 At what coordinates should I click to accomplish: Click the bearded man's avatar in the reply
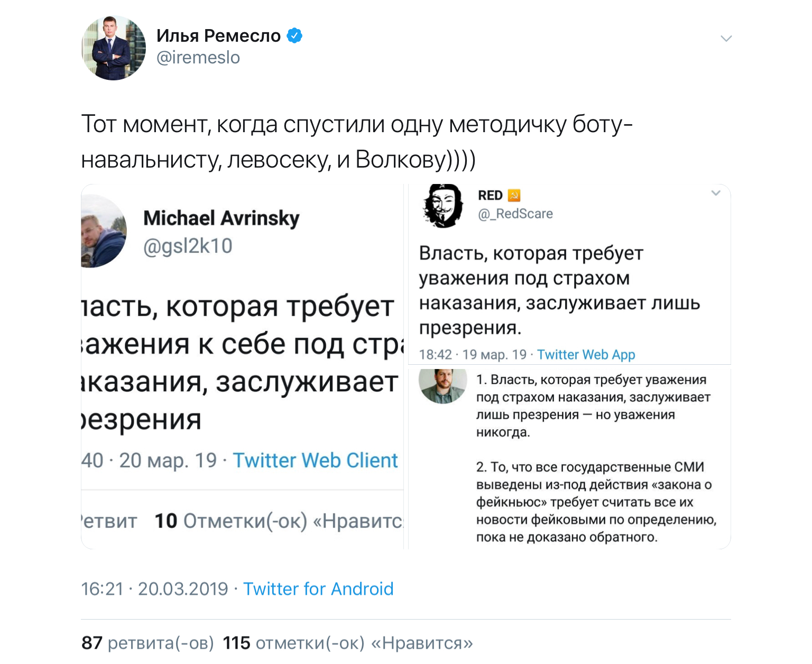coord(442,385)
